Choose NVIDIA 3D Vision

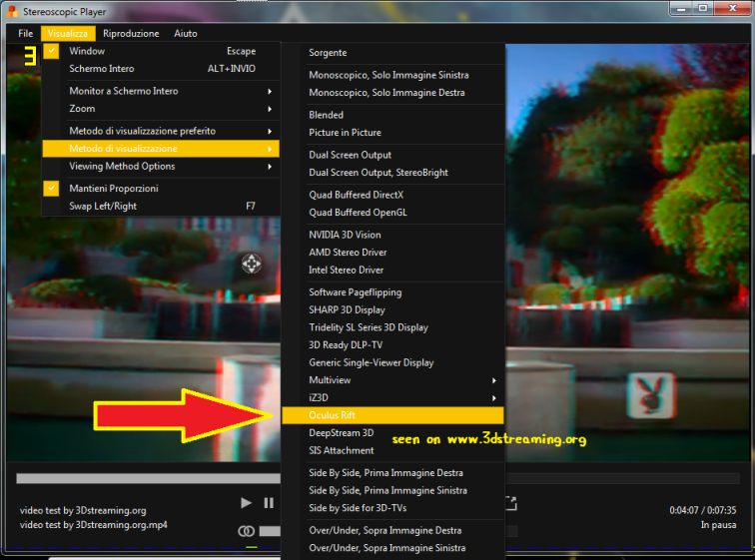pos(392,235)
